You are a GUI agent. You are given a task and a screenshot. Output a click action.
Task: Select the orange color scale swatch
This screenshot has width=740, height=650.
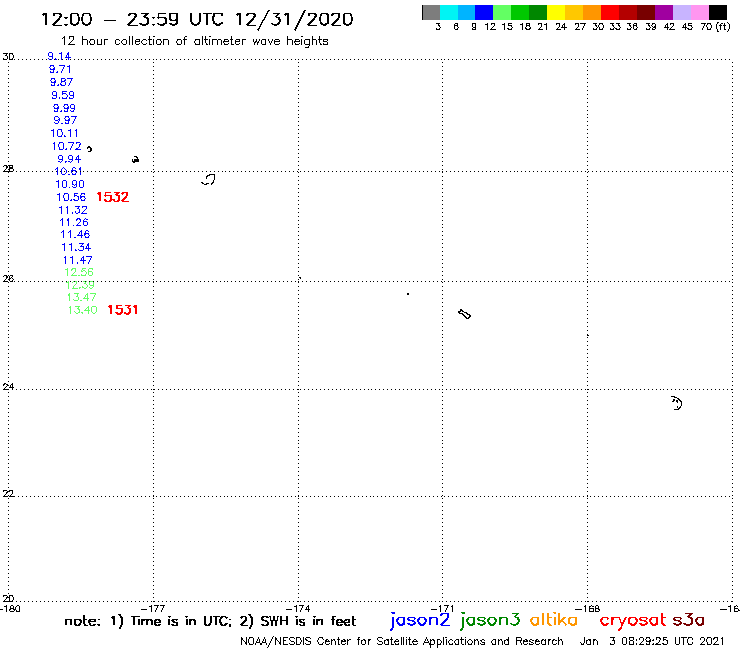click(x=592, y=12)
